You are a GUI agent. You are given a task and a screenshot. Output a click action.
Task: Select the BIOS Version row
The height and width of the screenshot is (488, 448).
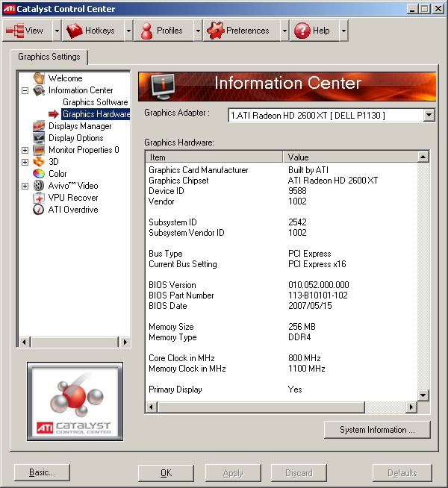coord(281,285)
